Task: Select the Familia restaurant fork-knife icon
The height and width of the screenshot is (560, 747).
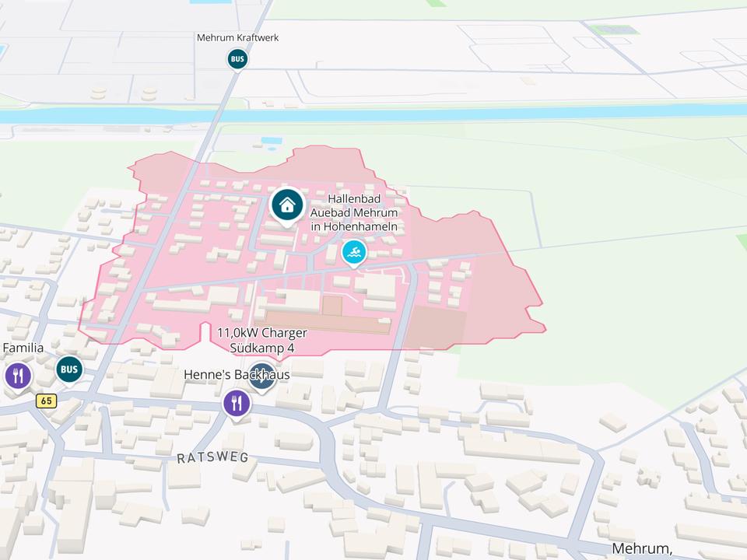Action: (18, 376)
